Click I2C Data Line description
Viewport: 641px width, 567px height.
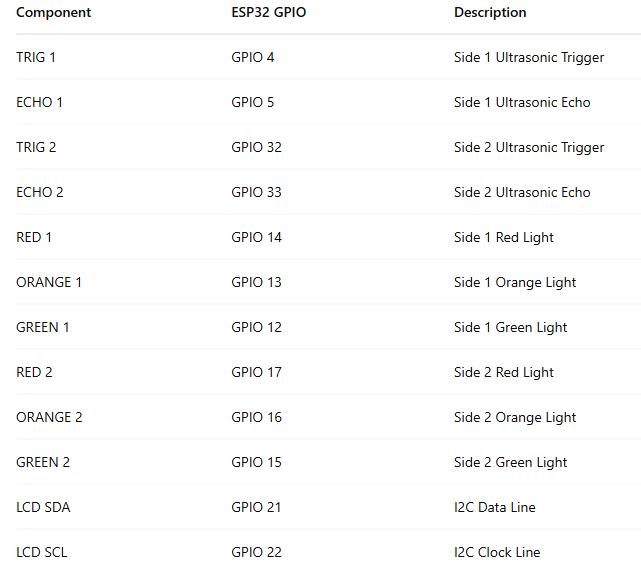tap(495, 507)
